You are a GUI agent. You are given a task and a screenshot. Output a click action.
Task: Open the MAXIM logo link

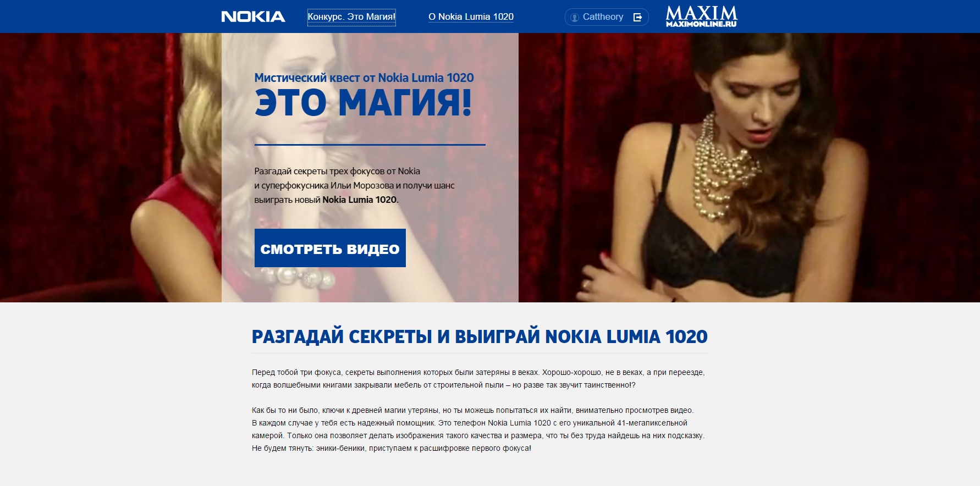click(x=701, y=16)
